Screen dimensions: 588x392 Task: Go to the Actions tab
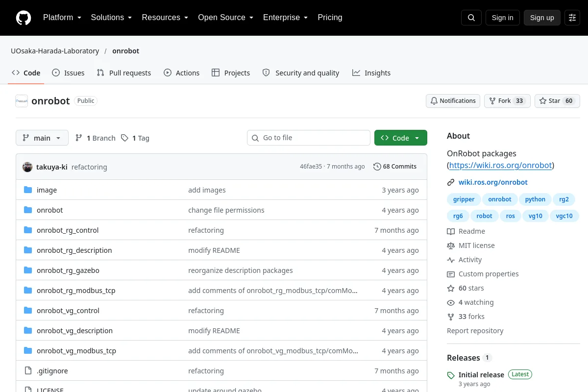tap(181, 73)
